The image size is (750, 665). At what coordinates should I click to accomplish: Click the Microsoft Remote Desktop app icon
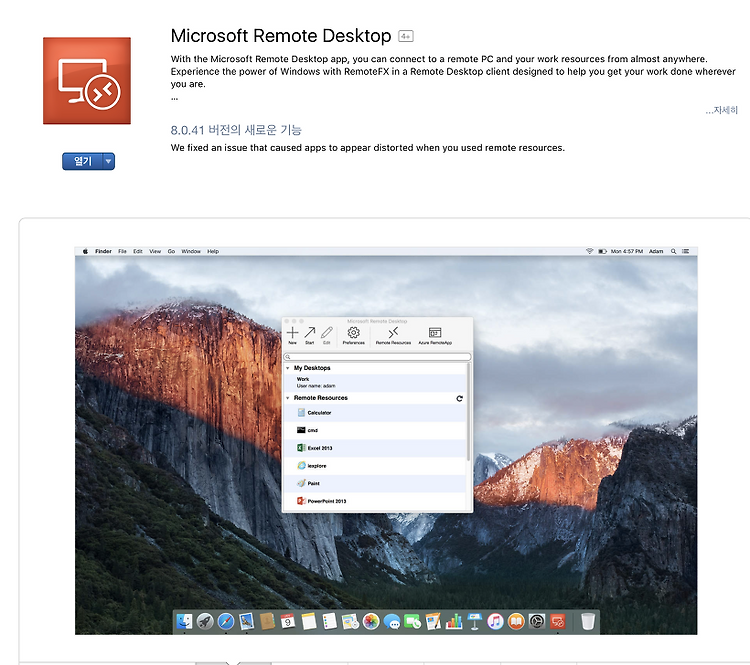87,81
